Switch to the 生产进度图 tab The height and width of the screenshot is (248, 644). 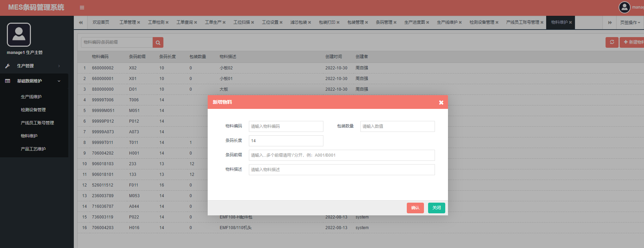point(415,22)
